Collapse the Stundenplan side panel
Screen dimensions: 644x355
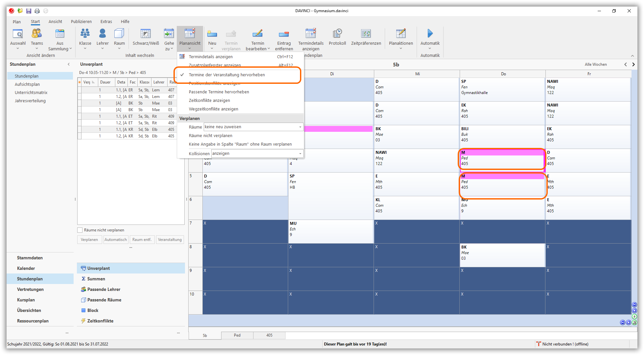[69, 64]
